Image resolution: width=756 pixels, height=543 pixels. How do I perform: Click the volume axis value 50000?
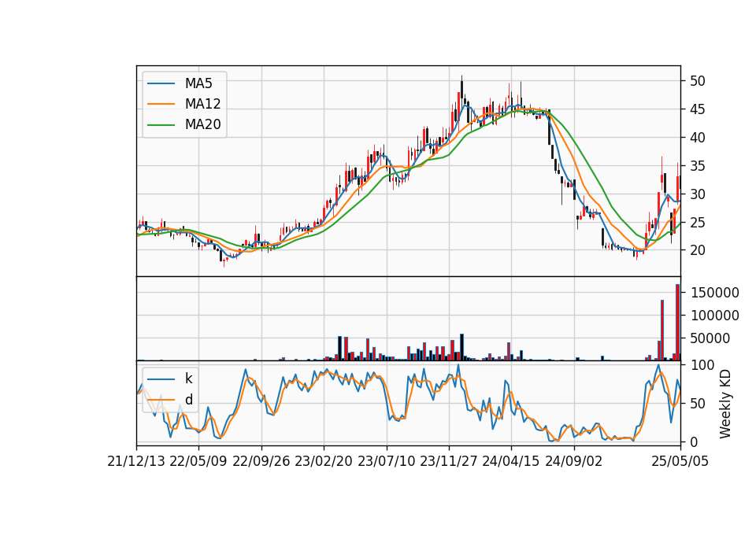(710, 338)
